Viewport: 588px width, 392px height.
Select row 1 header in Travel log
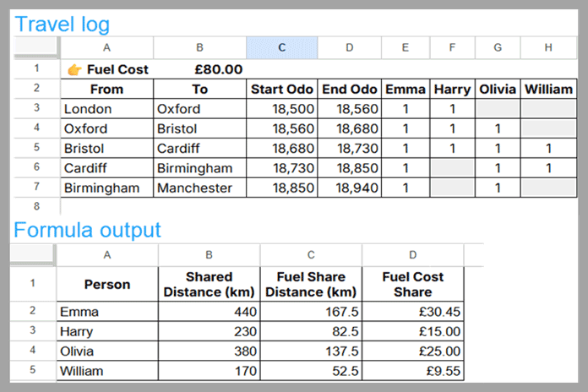click(37, 69)
